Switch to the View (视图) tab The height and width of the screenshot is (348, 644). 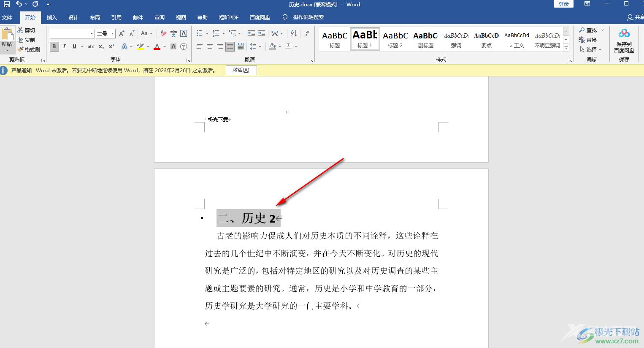(x=181, y=17)
